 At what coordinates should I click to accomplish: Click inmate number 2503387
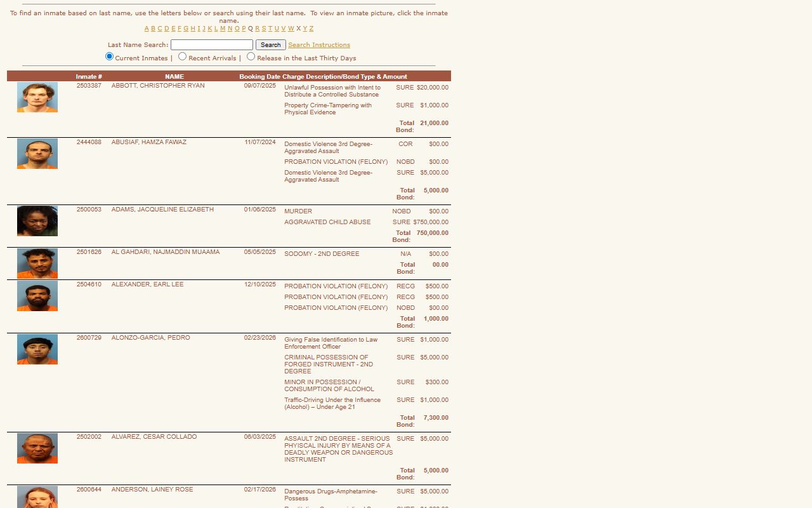[x=89, y=86]
